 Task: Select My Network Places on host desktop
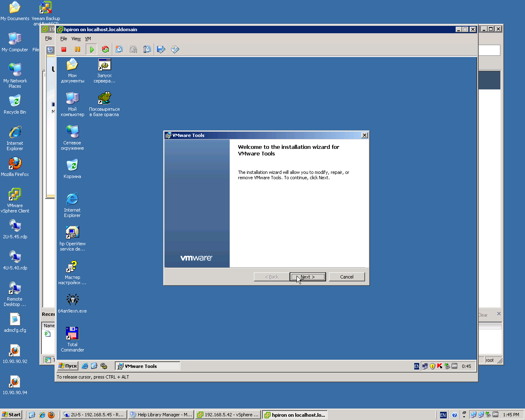tap(15, 76)
